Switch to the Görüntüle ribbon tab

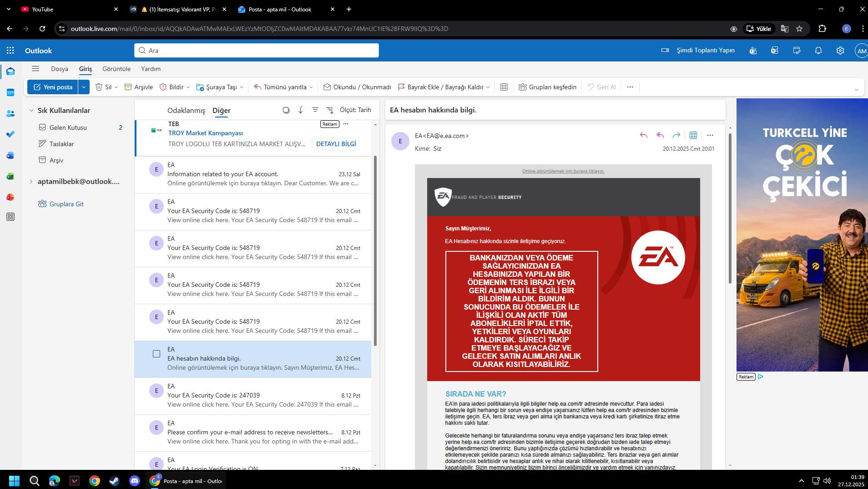coord(116,69)
